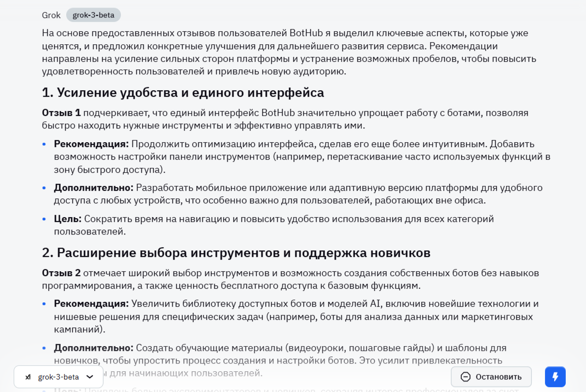Image resolution: width=586 pixels, height=392 pixels.
Task: Click the blue bullet before 'Цель:' item
Action: click(x=45, y=219)
